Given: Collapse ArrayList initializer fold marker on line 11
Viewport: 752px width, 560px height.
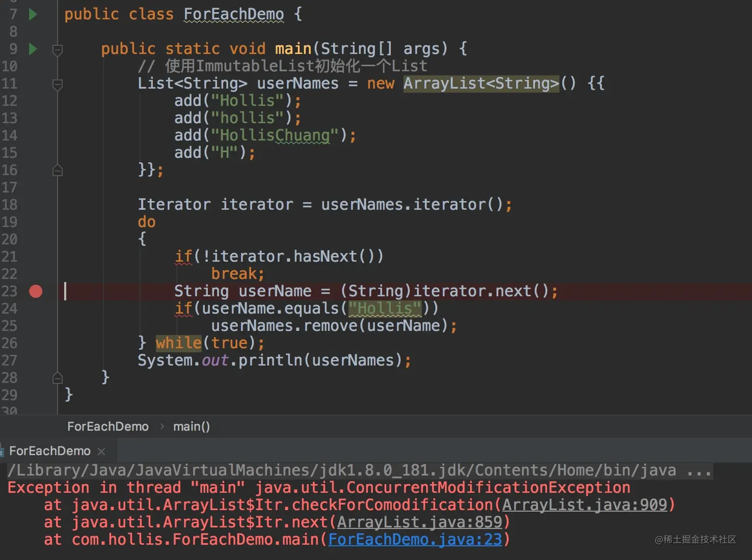Looking at the screenshot, I should tap(58, 84).
